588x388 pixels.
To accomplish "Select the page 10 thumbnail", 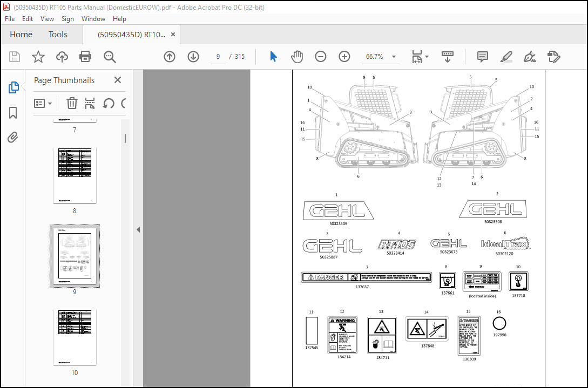I will coord(75,337).
